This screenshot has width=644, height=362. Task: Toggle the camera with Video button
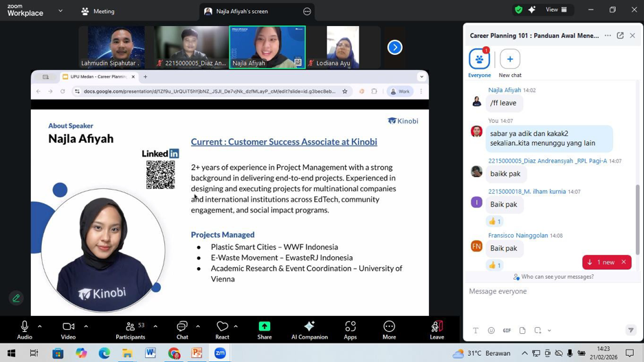[68, 329]
